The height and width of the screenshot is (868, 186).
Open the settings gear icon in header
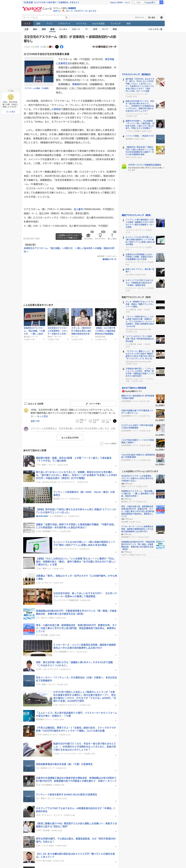point(161,18)
